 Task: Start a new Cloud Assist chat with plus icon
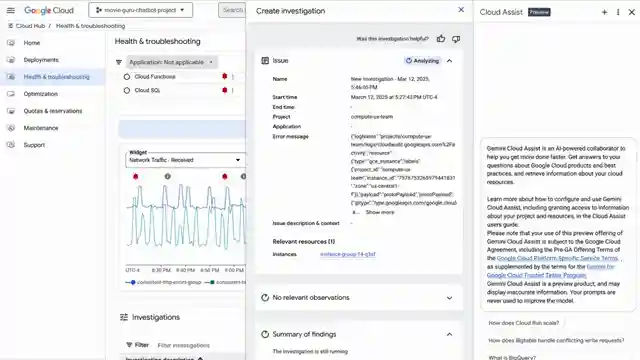604,12
